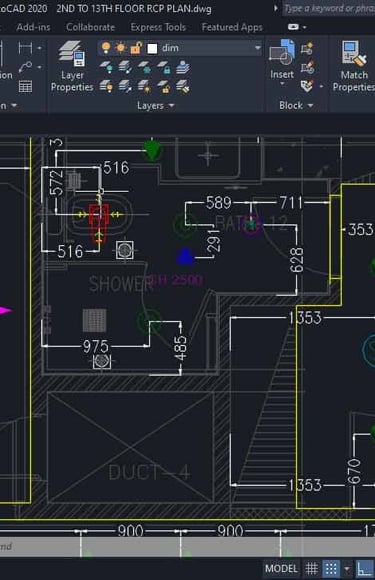
Task: Click Turn All Layers On icon
Action: coord(106,87)
